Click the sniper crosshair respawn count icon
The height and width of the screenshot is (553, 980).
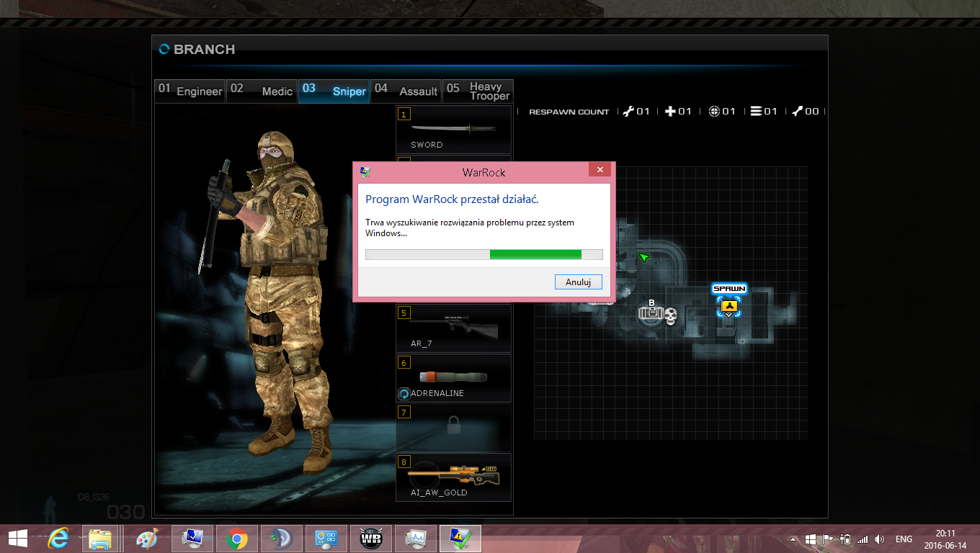(714, 111)
